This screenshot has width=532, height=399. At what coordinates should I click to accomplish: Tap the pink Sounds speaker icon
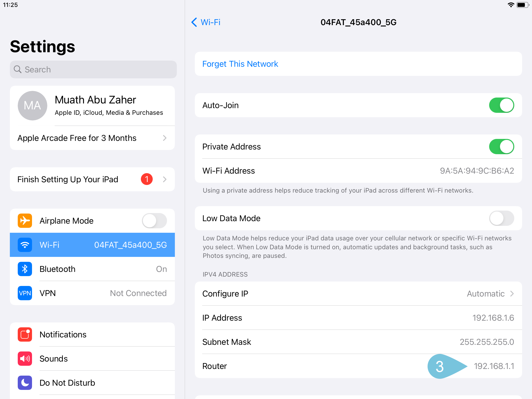click(x=25, y=359)
